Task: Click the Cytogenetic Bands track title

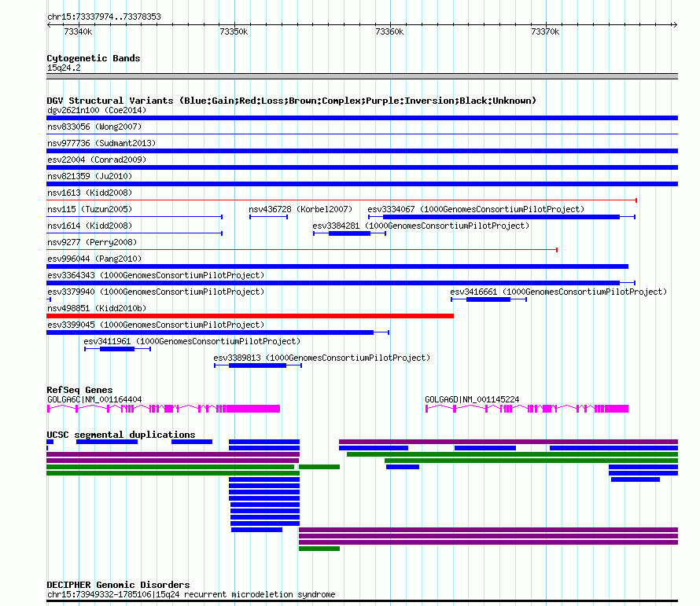Action: point(94,58)
